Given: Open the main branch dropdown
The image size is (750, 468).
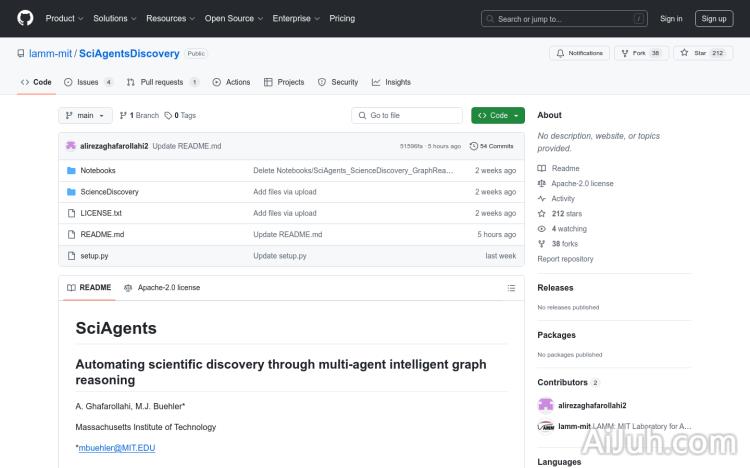Looking at the screenshot, I should point(85,115).
